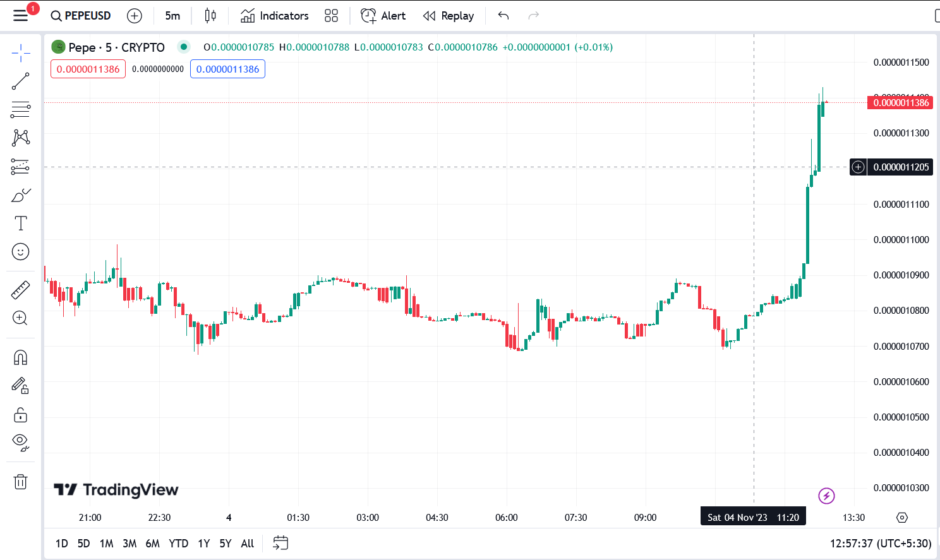Screen dimensions: 940x560
Task: Click the PEPEUSD symbol search field
Action: (x=81, y=16)
